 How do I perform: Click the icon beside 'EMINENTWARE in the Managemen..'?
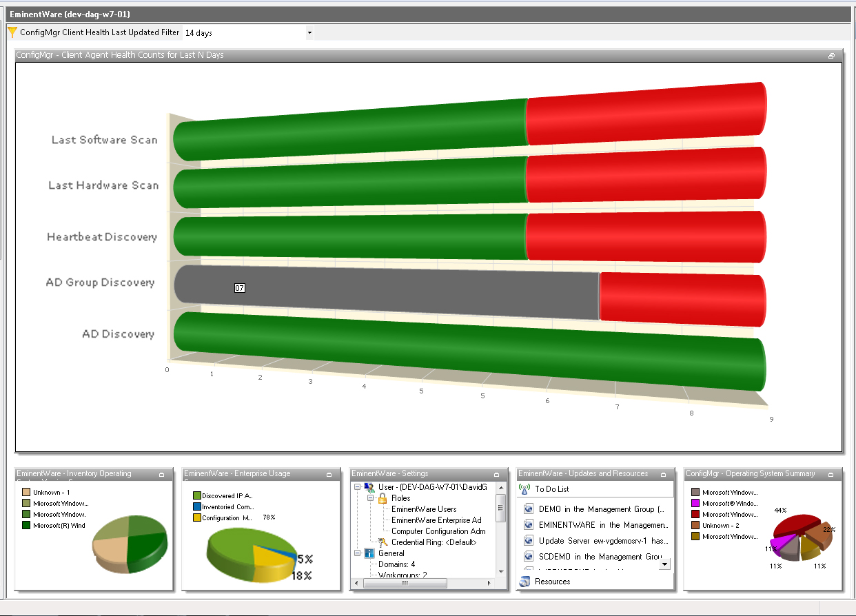[529, 525]
